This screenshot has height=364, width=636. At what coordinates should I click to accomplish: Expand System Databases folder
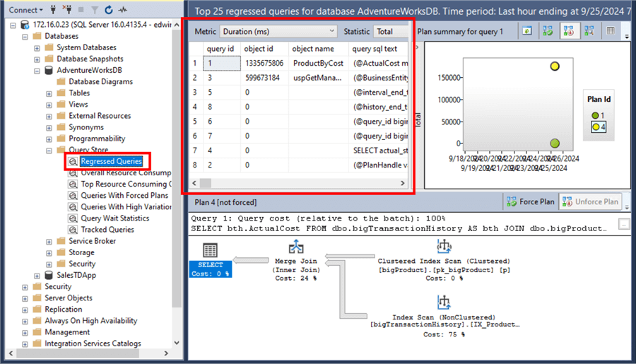[x=37, y=48]
